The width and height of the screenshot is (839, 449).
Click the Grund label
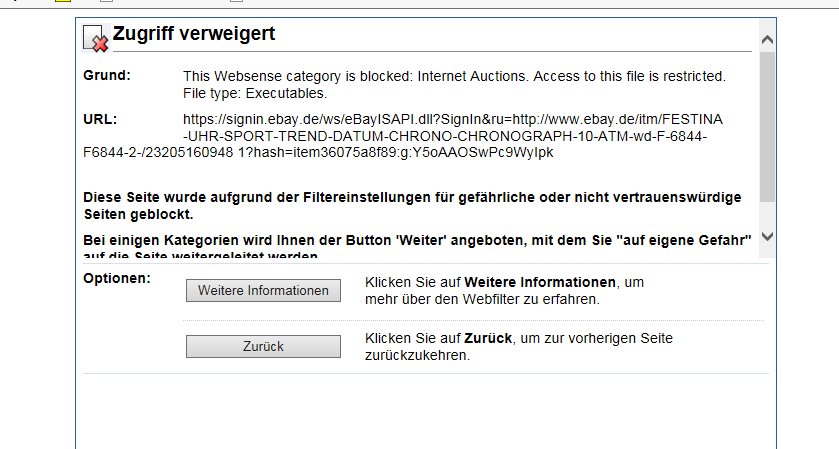[107, 76]
